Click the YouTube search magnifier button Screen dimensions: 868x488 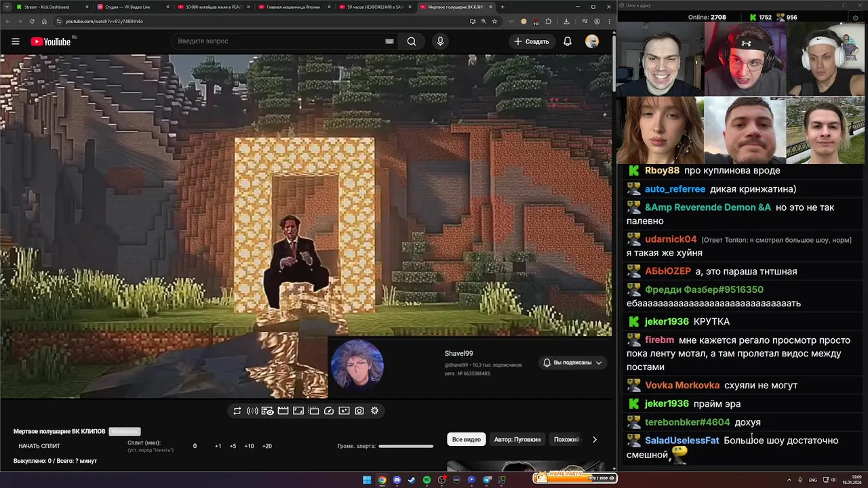[412, 41]
